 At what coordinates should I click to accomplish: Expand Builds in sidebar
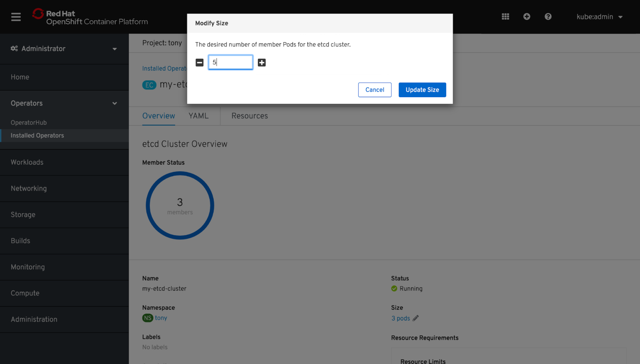coord(64,241)
